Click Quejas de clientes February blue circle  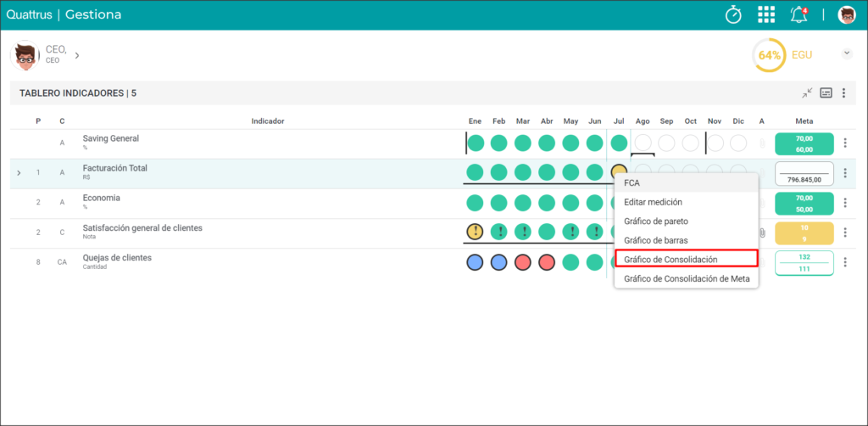[x=498, y=262]
